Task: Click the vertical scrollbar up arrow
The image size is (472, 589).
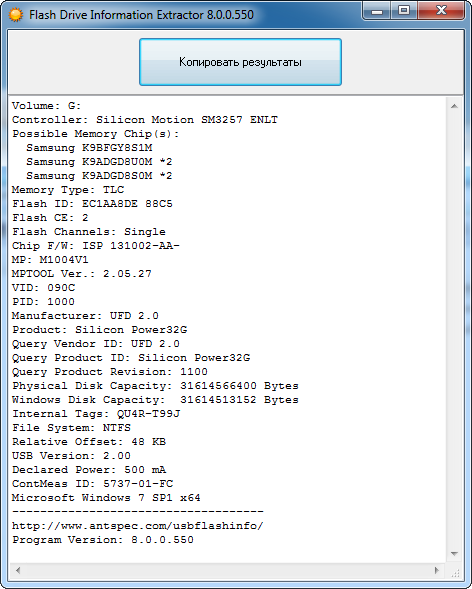Action: tap(454, 106)
